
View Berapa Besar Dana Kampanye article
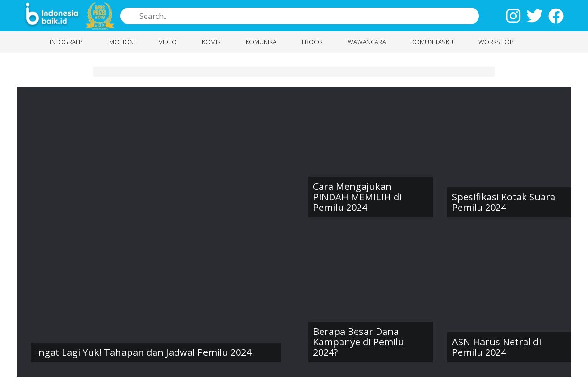(x=358, y=342)
